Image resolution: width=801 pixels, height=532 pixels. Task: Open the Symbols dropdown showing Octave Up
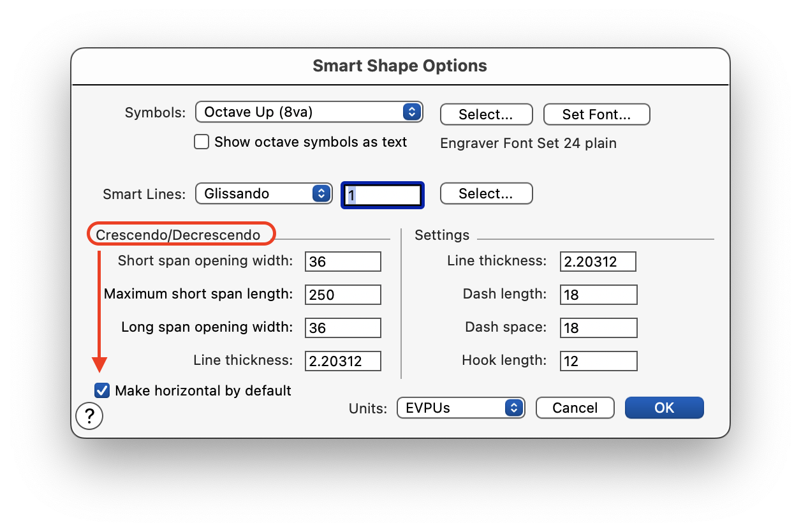[x=309, y=112]
